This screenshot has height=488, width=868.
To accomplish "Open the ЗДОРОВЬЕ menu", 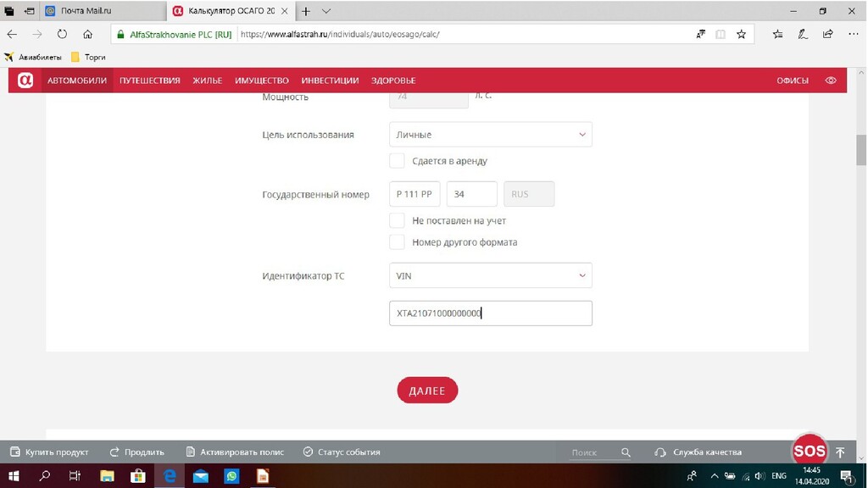I will (393, 80).
